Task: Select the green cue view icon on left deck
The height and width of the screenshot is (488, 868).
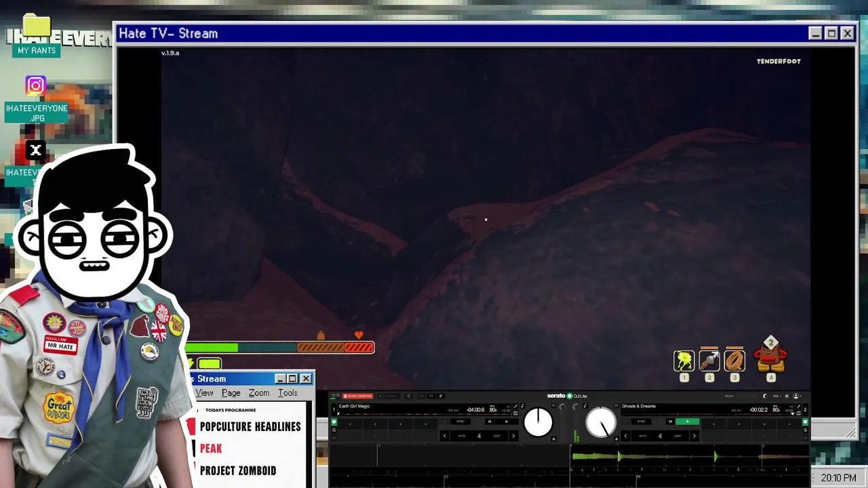Action: point(334,422)
